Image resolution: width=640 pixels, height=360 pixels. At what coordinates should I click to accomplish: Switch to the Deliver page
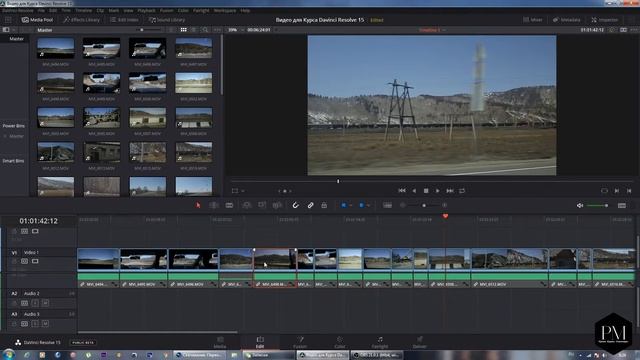420,342
